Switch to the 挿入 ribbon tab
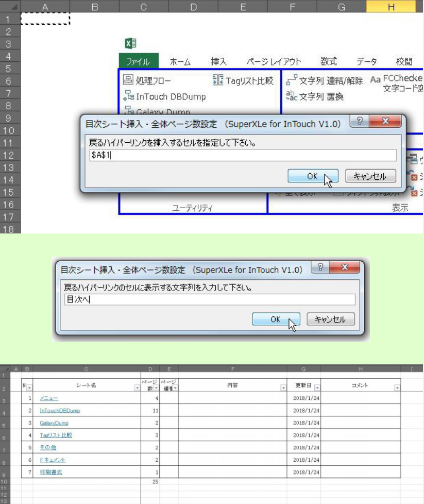 click(218, 61)
